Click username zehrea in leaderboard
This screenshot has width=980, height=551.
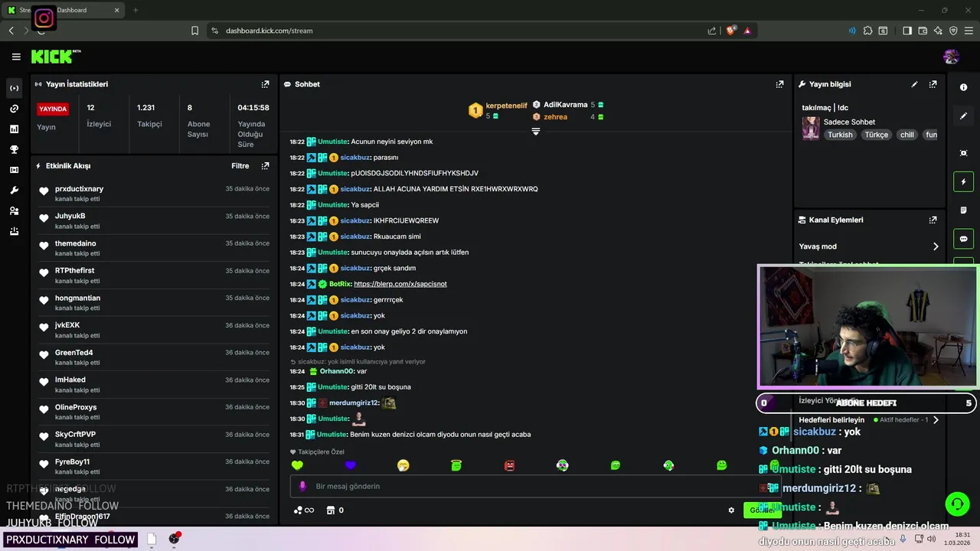pyautogui.click(x=556, y=117)
